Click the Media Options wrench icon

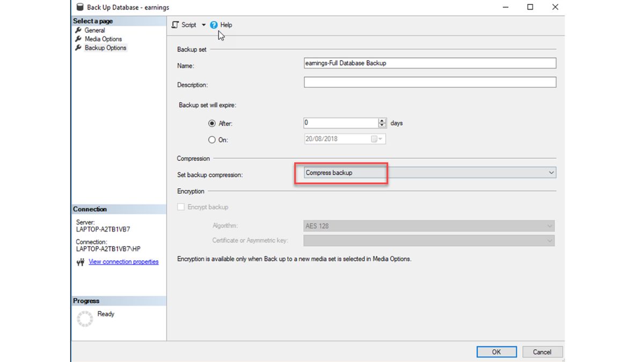pyautogui.click(x=79, y=39)
